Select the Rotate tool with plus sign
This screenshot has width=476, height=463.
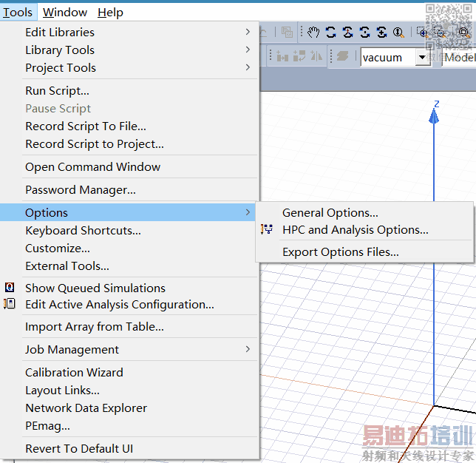(381, 32)
